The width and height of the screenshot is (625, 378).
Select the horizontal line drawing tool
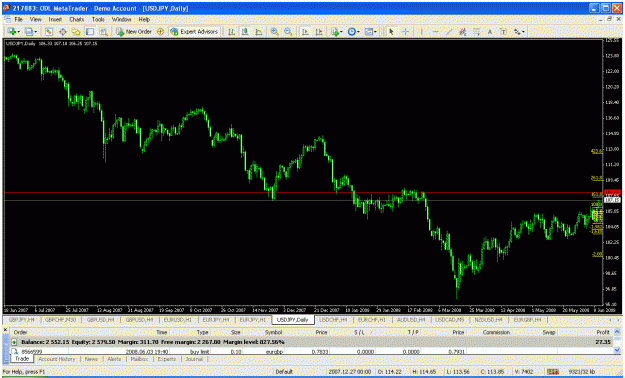435,32
